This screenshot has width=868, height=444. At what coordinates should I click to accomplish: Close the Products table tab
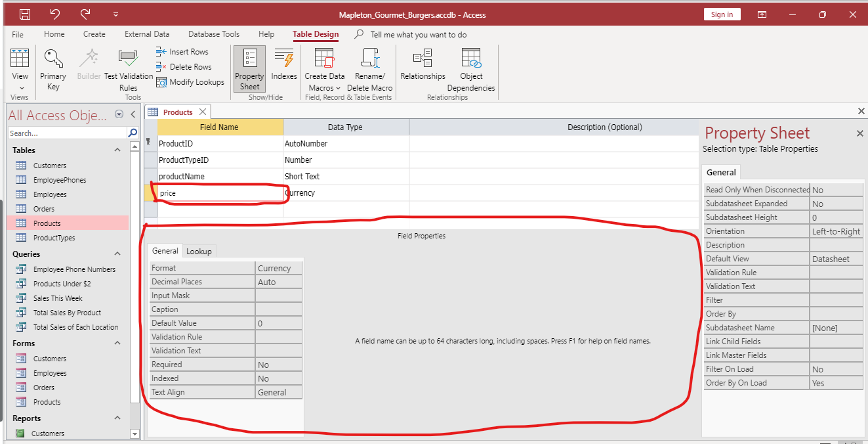pyautogui.click(x=203, y=112)
